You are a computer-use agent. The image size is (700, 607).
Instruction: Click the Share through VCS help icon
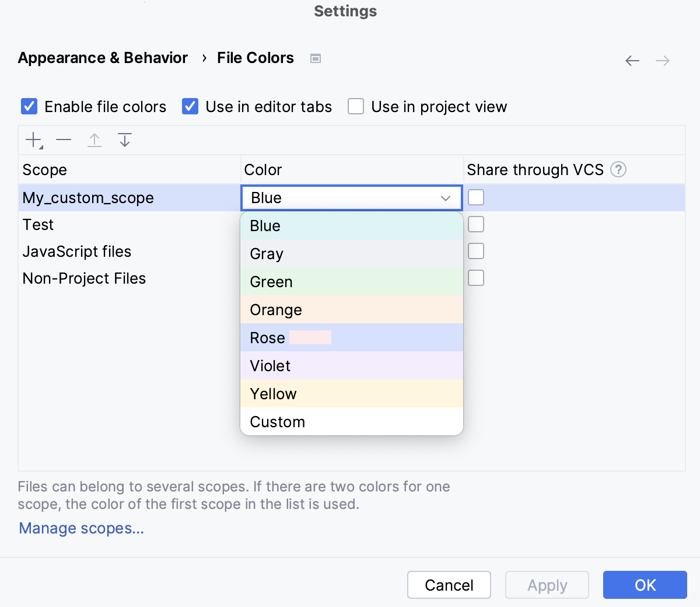click(618, 170)
